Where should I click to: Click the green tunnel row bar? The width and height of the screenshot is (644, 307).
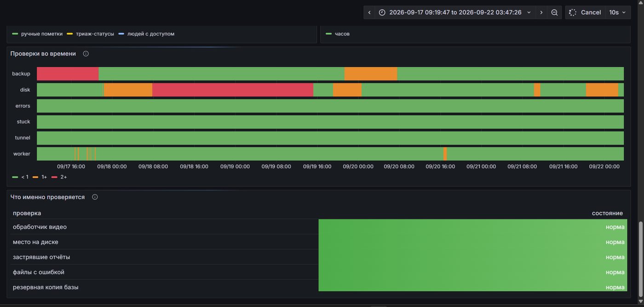(330, 138)
